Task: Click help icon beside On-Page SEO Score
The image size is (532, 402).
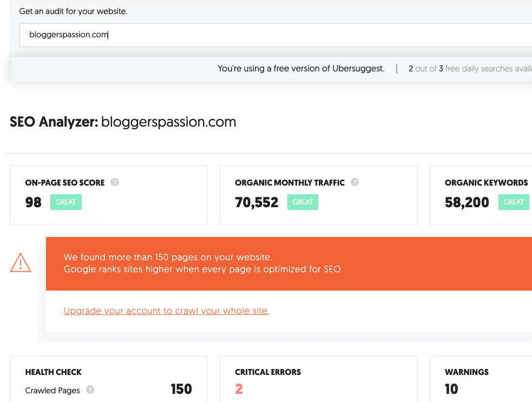Action: tap(115, 182)
